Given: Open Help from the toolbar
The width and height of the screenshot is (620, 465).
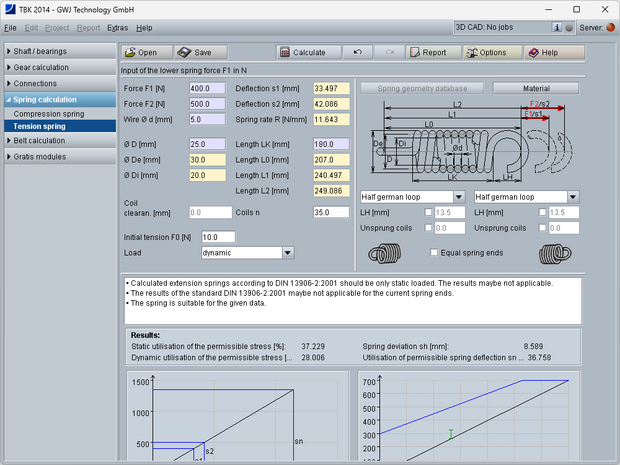Looking at the screenshot, I should [544, 52].
